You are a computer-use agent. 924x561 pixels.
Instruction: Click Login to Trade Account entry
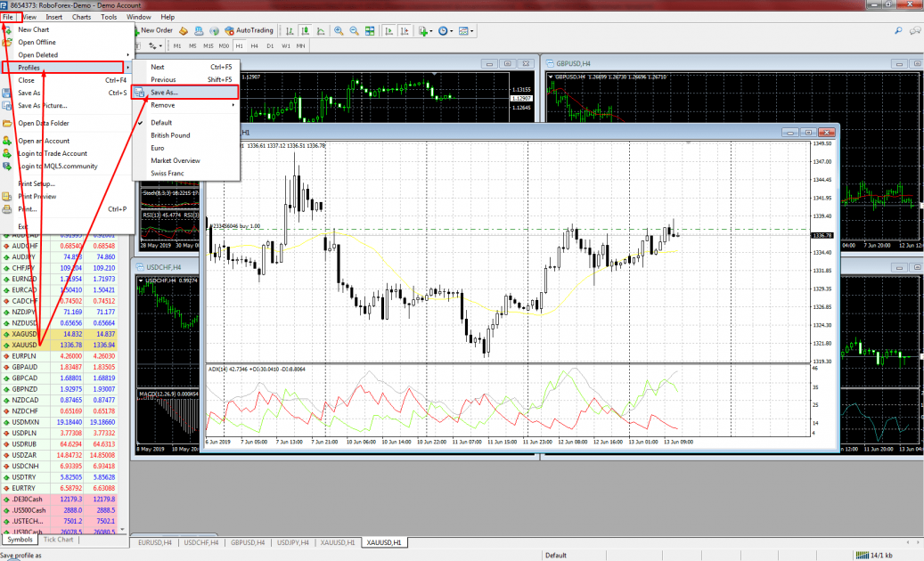point(67,154)
